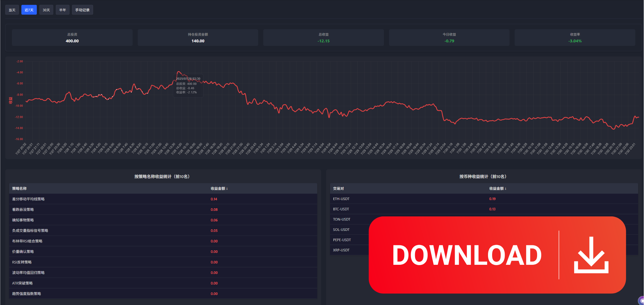Select the 近7天 highlighted tab
644x305 pixels.
[x=29, y=10]
